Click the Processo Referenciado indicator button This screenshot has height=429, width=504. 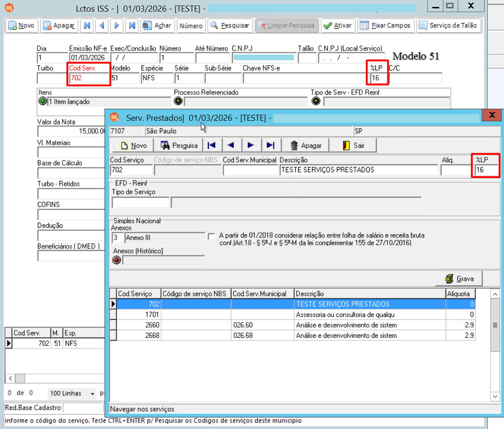[178, 101]
